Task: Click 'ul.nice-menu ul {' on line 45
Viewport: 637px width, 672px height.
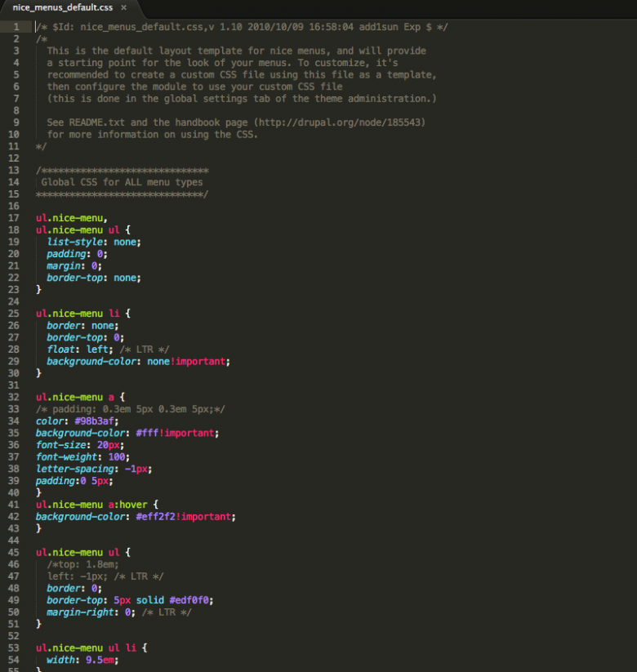Action: 83,553
